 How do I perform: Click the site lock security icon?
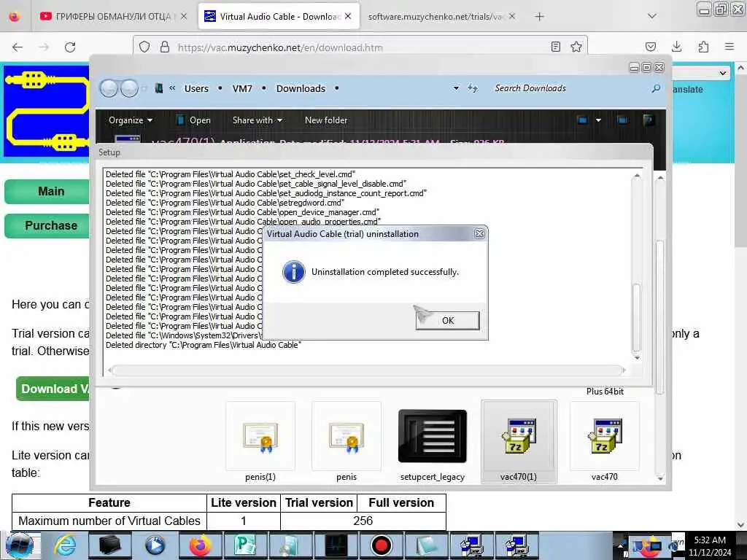tap(164, 47)
